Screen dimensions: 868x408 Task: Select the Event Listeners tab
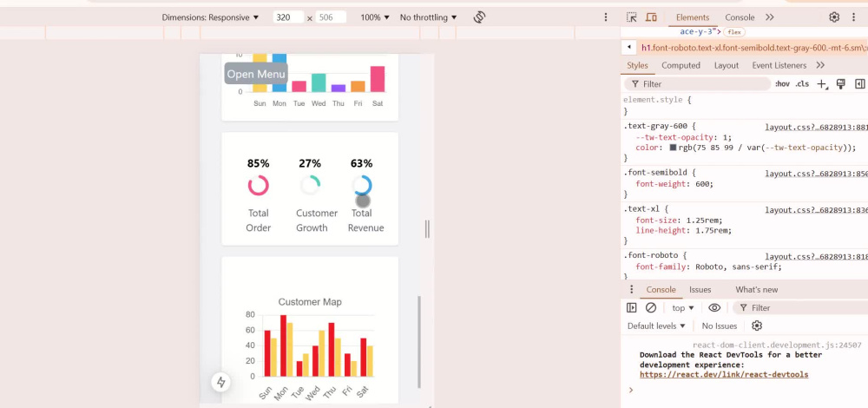click(x=779, y=65)
